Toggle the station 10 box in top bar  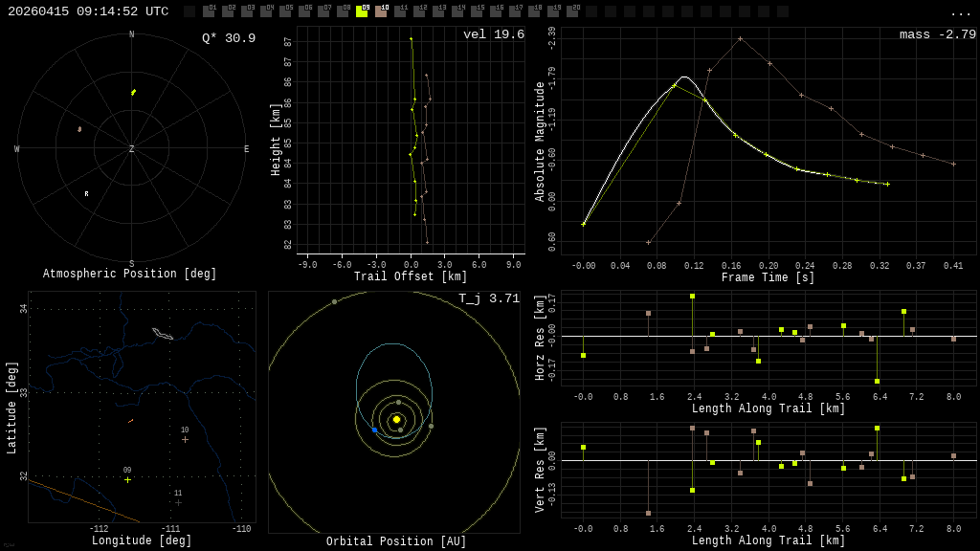(x=381, y=11)
